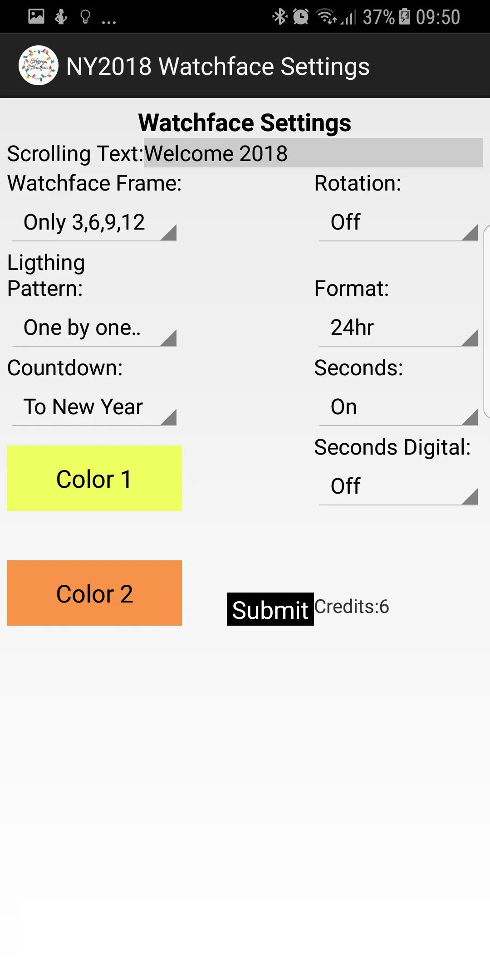Tap the Wi-Fi signal status icon

327,17
